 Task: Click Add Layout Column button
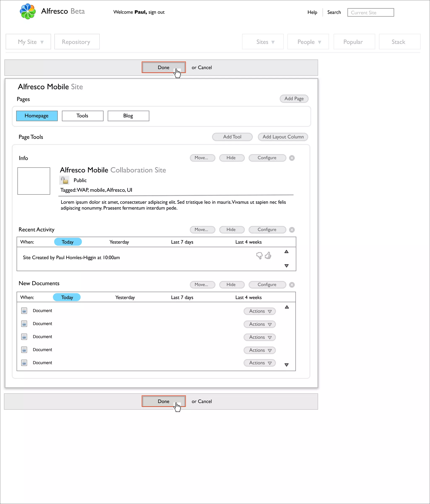tap(283, 137)
